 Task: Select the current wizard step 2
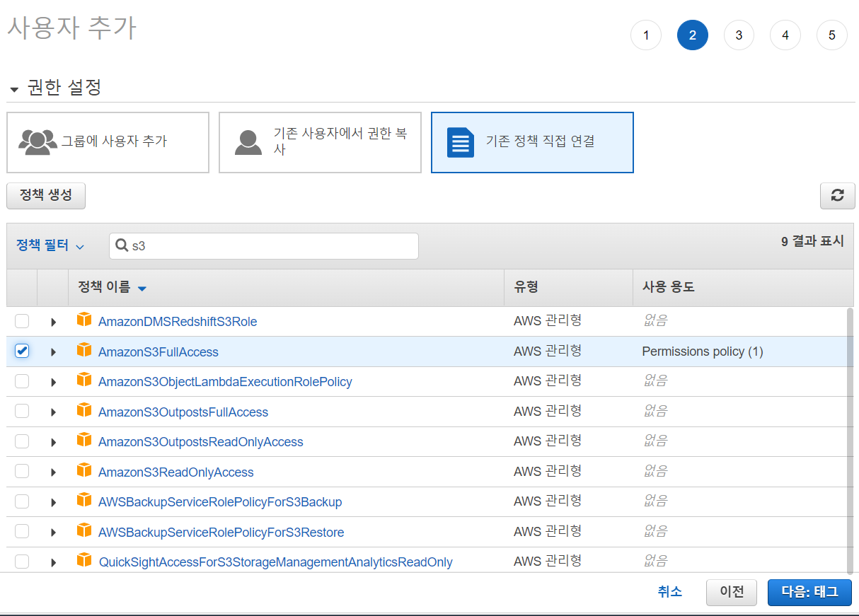click(x=692, y=35)
